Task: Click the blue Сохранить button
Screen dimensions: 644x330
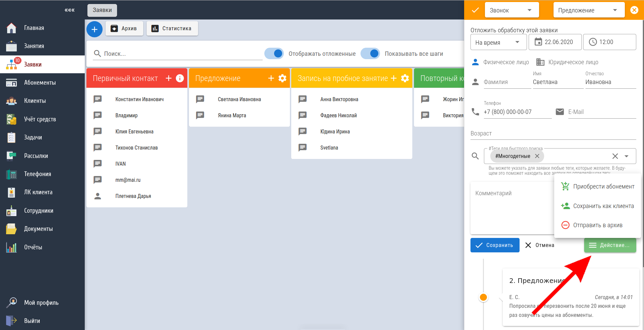Action: (495, 245)
